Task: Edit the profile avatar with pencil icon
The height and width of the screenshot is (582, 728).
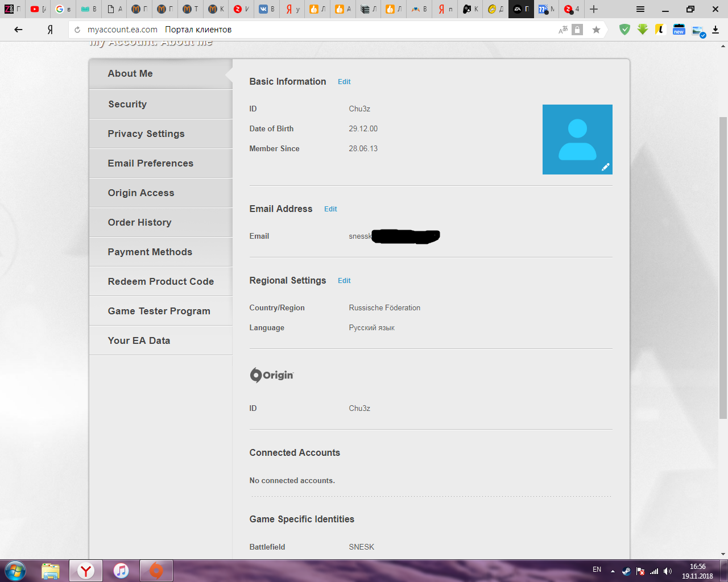Action: pyautogui.click(x=605, y=167)
